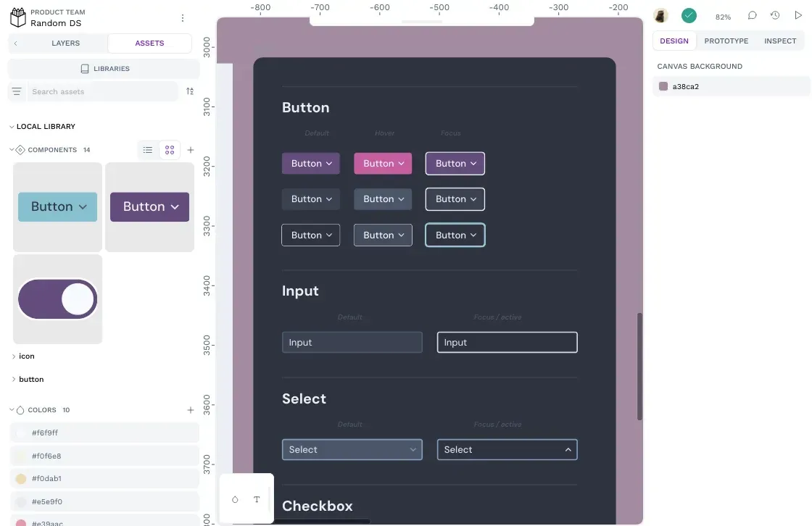Screen dimensions: 812x526
Task: Click the components diamond icon
Action: [20, 150]
